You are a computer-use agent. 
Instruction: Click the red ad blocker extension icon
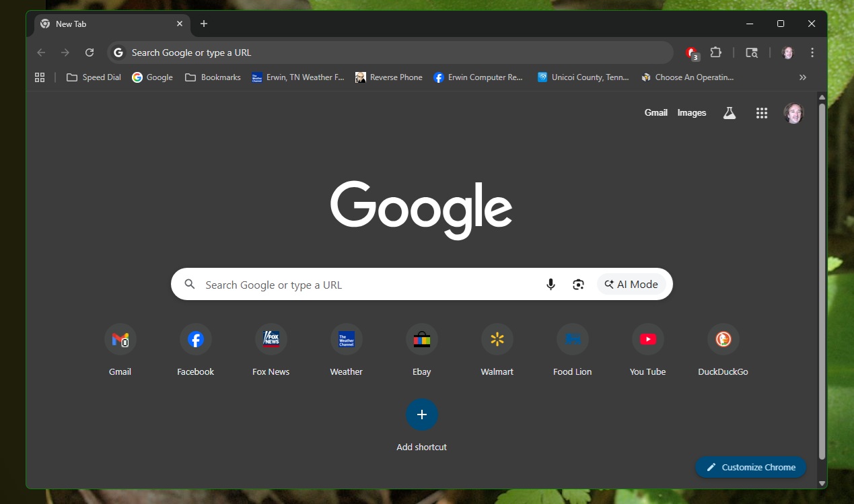[x=691, y=52]
